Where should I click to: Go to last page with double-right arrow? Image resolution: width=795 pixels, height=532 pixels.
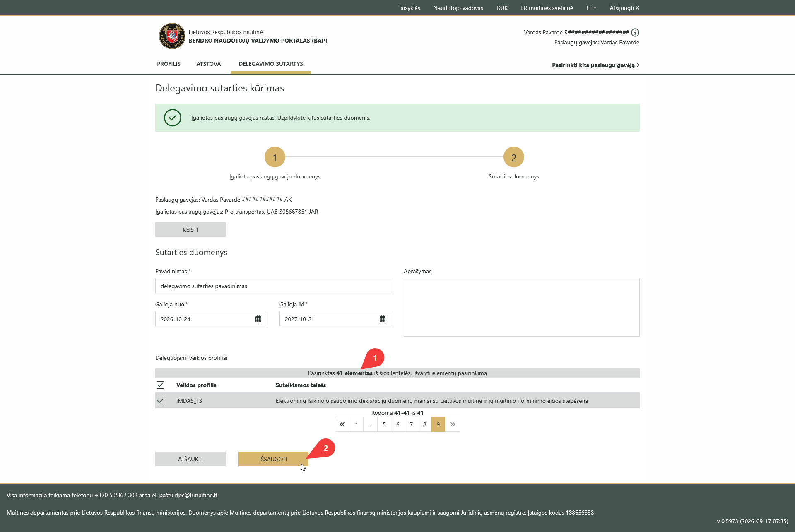coord(453,424)
